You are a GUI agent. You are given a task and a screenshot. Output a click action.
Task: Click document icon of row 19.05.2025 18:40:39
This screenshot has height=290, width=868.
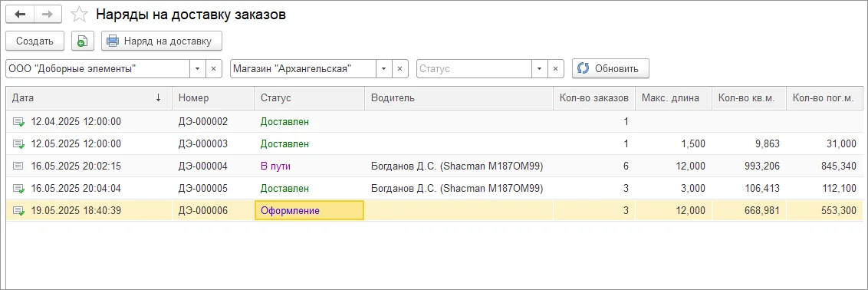tap(19, 211)
